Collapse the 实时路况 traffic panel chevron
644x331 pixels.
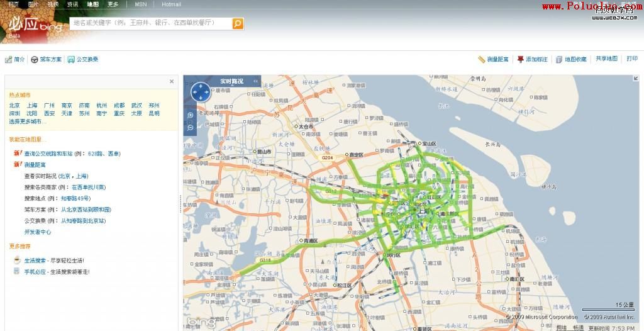point(256,81)
